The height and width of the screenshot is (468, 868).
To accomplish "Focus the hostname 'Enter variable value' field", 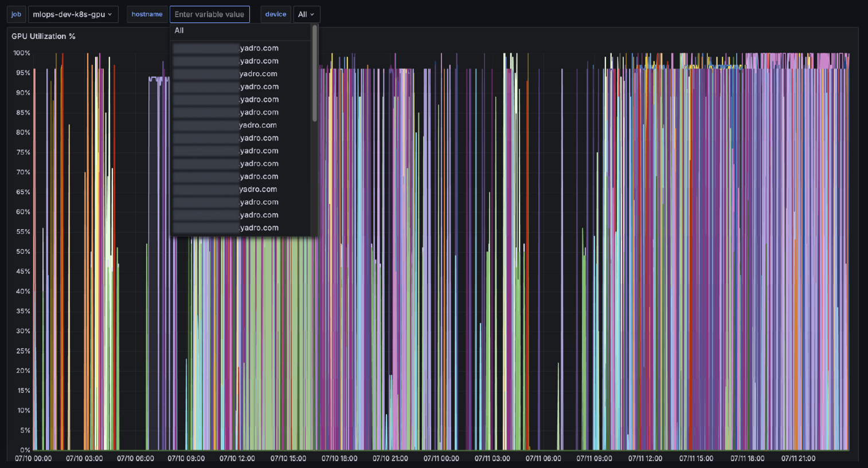I will [209, 14].
